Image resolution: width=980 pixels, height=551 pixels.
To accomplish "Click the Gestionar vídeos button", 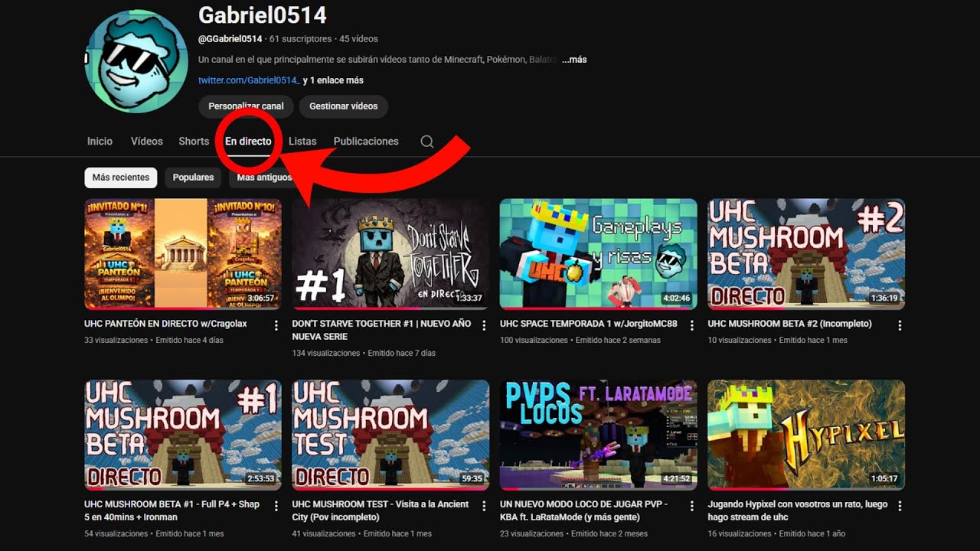I will 344,106.
